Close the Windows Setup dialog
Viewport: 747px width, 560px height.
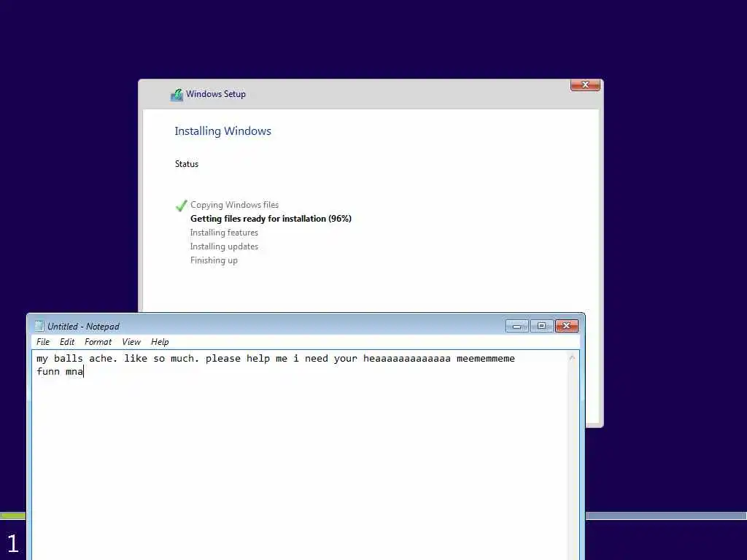(x=585, y=85)
